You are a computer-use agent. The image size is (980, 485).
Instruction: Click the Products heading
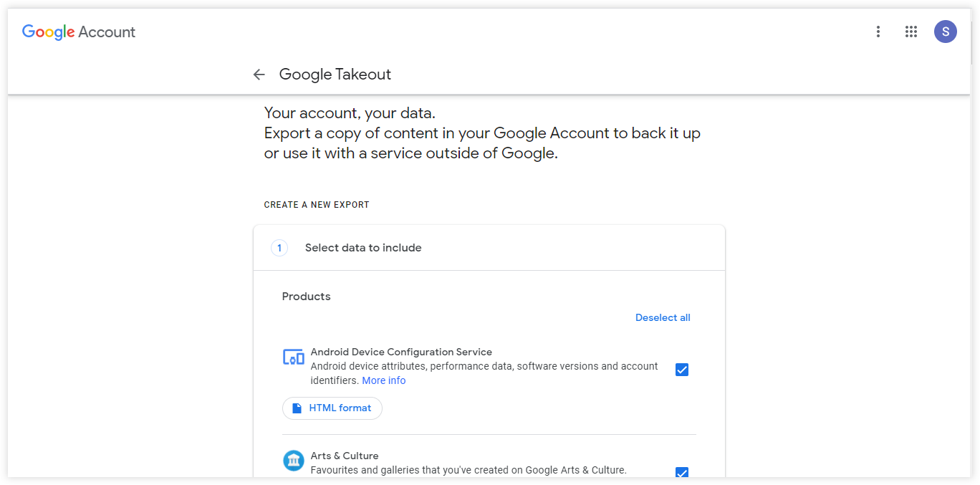pyautogui.click(x=307, y=297)
